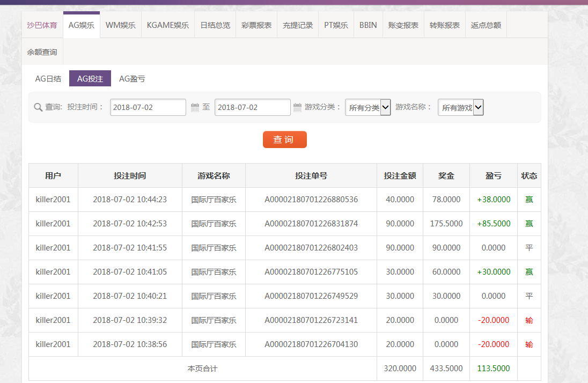
Task: Open calendar icon after start date field
Action: [x=195, y=108]
